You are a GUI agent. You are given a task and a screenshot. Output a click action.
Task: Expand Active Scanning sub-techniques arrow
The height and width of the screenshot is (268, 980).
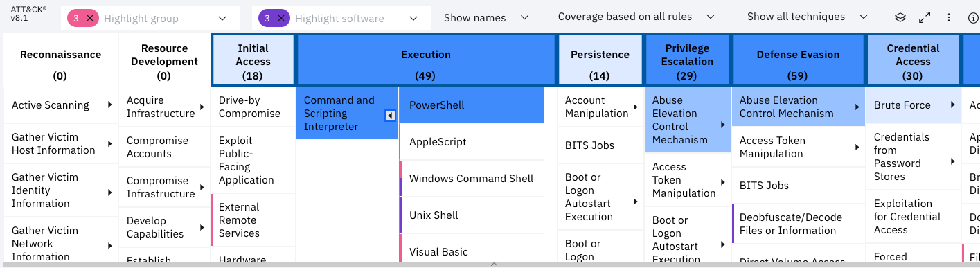click(109, 105)
